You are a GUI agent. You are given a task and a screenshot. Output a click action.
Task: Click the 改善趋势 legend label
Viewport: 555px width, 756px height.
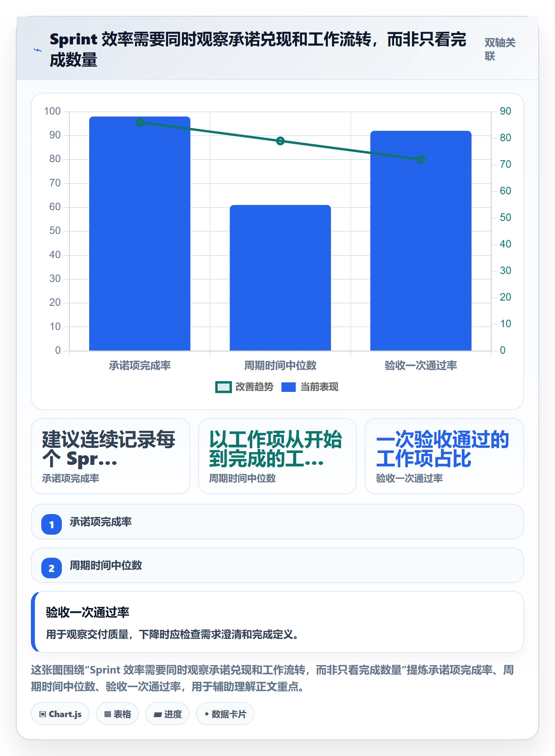tap(255, 387)
